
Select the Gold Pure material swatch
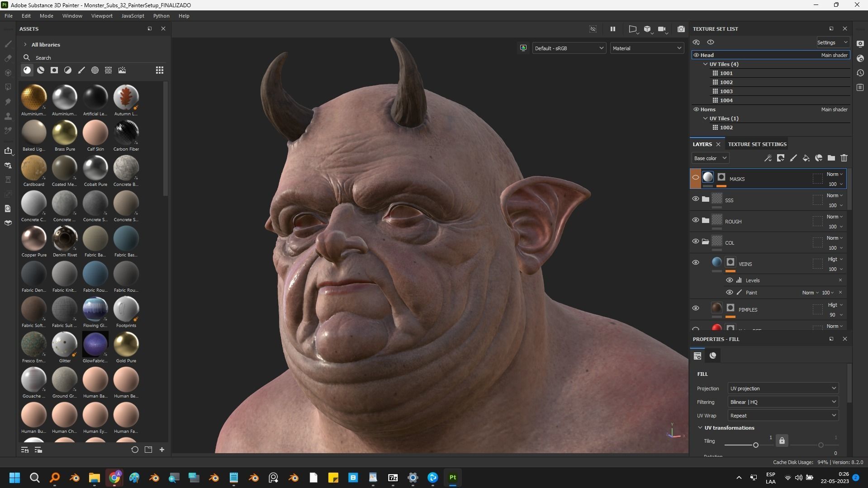tap(126, 344)
